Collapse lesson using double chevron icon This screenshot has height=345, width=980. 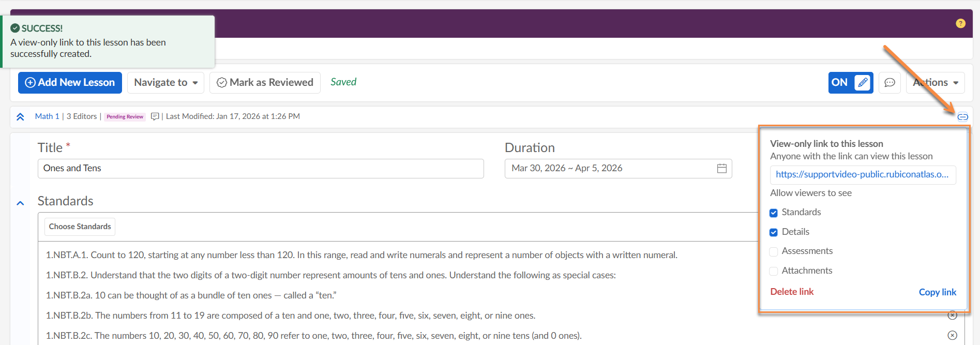coord(20,117)
